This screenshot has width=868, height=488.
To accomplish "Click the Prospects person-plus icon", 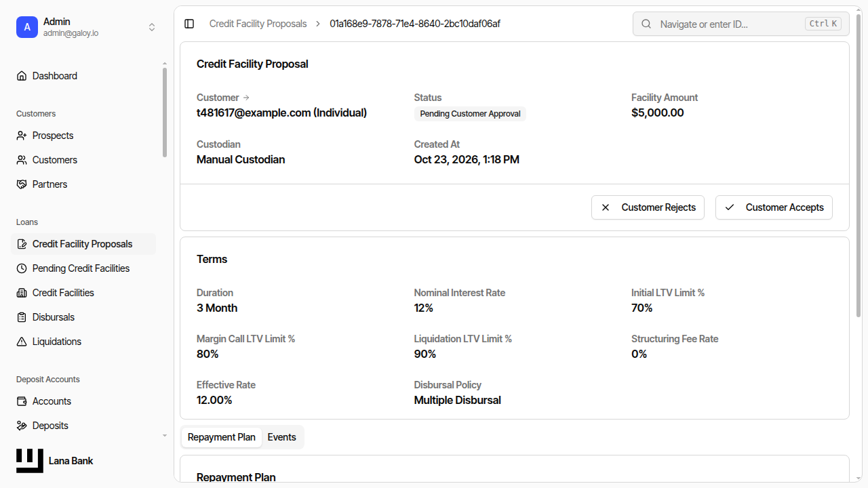I will 22,136.
